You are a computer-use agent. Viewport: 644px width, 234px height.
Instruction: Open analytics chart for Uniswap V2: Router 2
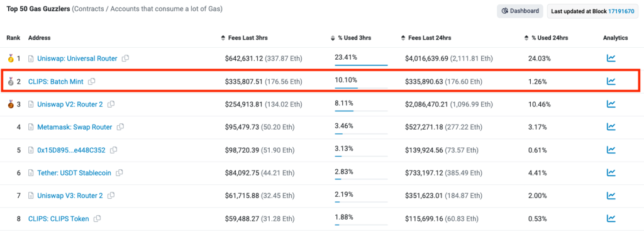coord(611,104)
